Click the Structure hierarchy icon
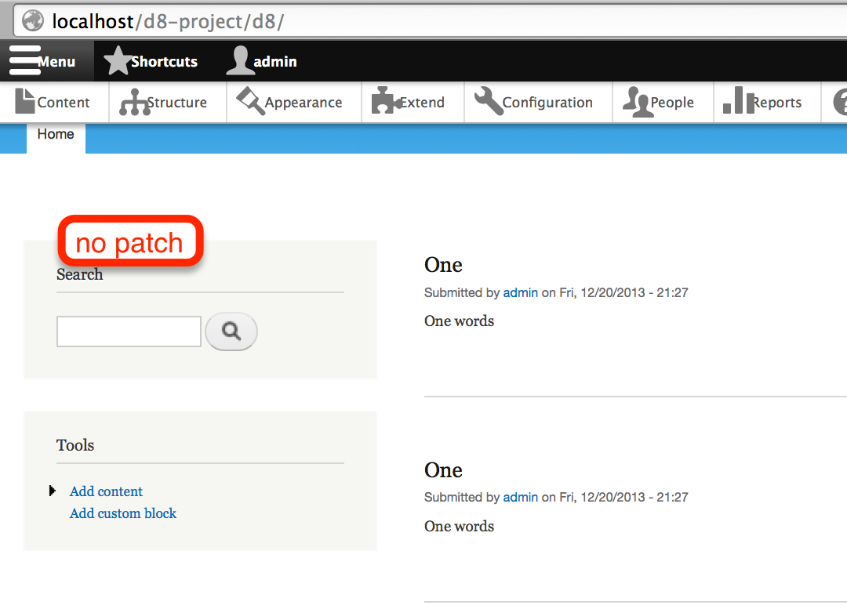847x616 pixels. pyautogui.click(x=135, y=102)
